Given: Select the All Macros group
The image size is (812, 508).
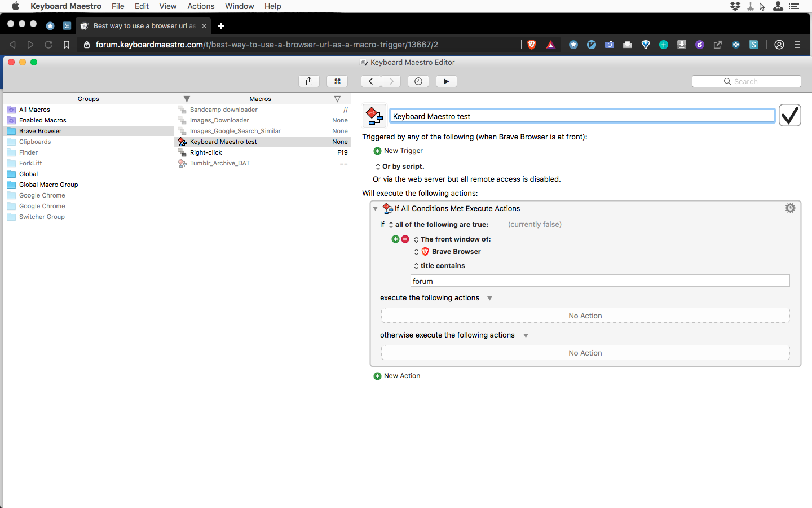Looking at the screenshot, I should point(89,110).
